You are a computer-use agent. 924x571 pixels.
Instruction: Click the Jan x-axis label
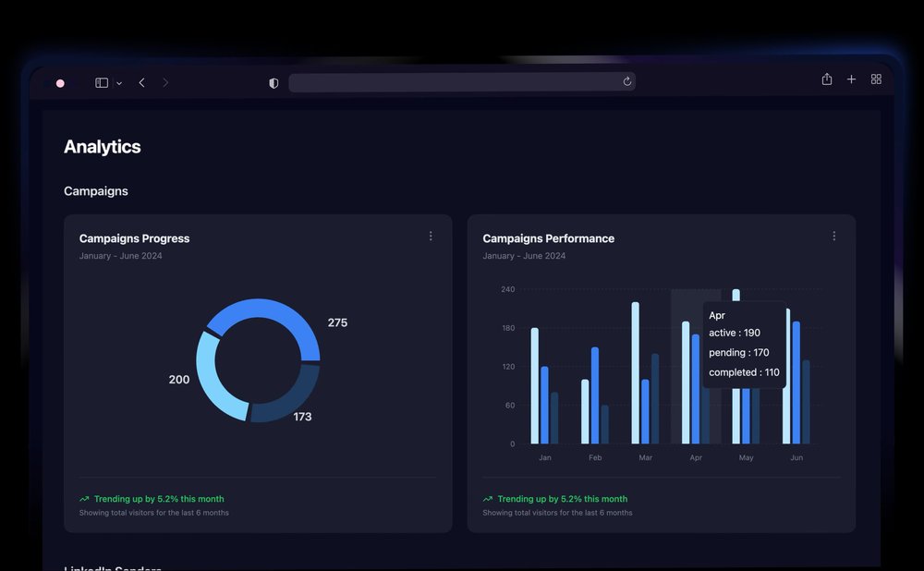pyautogui.click(x=545, y=457)
